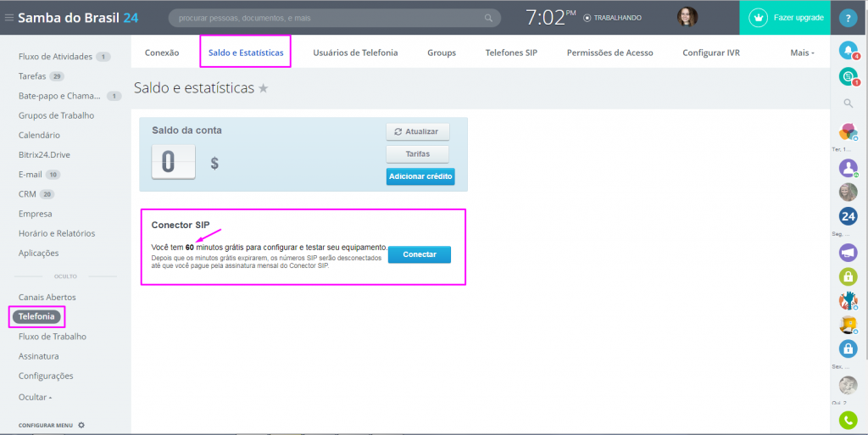Open the Configurar IVR tab

click(x=711, y=53)
